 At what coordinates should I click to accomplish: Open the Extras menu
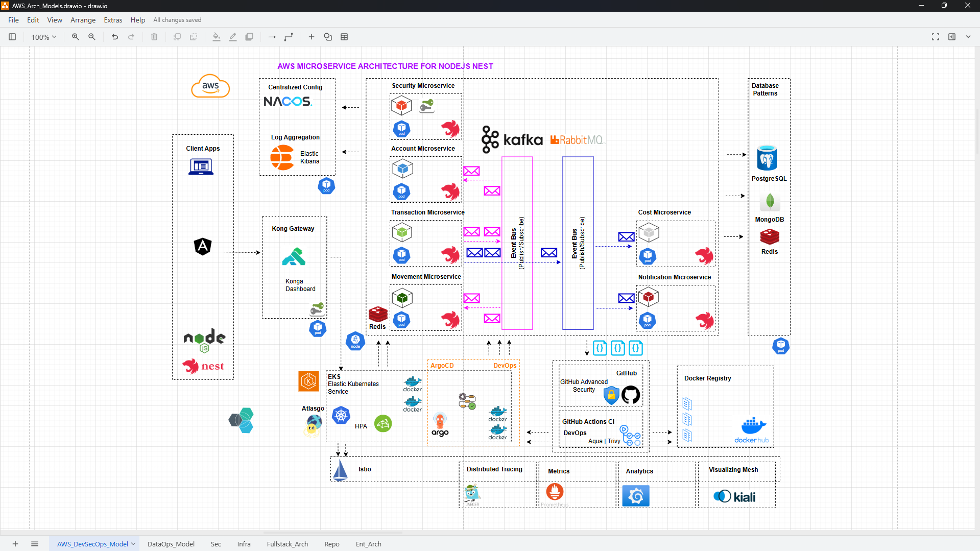click(x=113, y=20)
